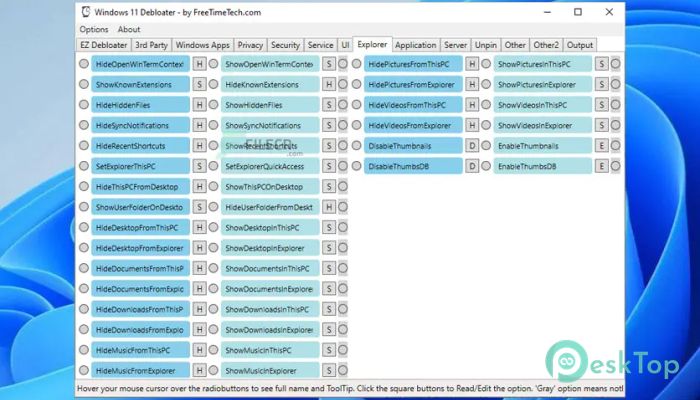700x400 pixels.
Task: Switch to the EZ Debloater tab
Action: 104,45
